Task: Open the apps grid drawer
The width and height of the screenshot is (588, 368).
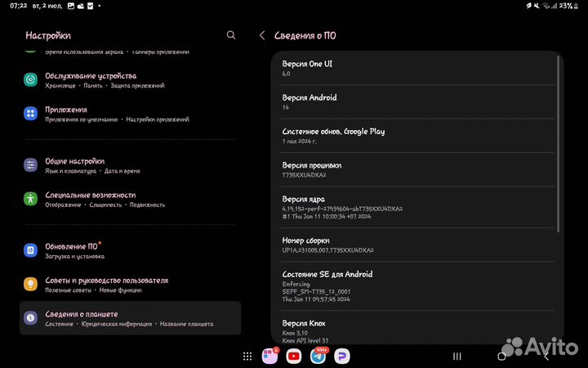Action: click(247, 357)
